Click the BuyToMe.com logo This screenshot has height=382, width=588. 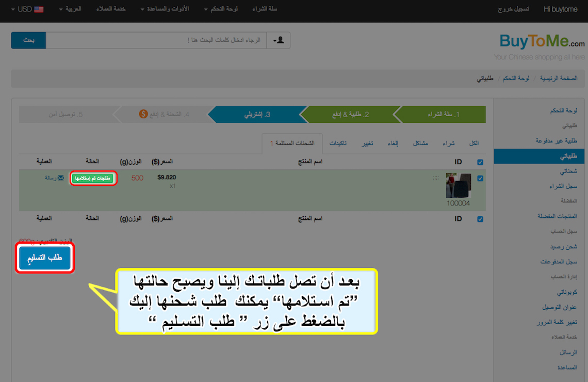point(542,41)
